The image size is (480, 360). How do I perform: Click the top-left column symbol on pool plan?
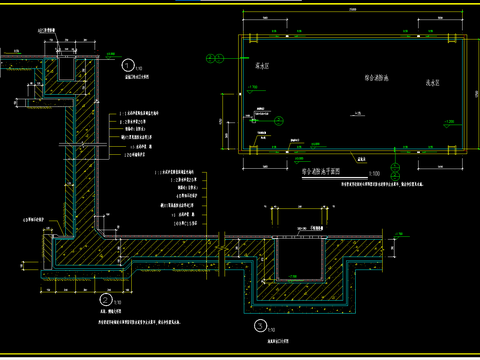[x=253, y=38]
